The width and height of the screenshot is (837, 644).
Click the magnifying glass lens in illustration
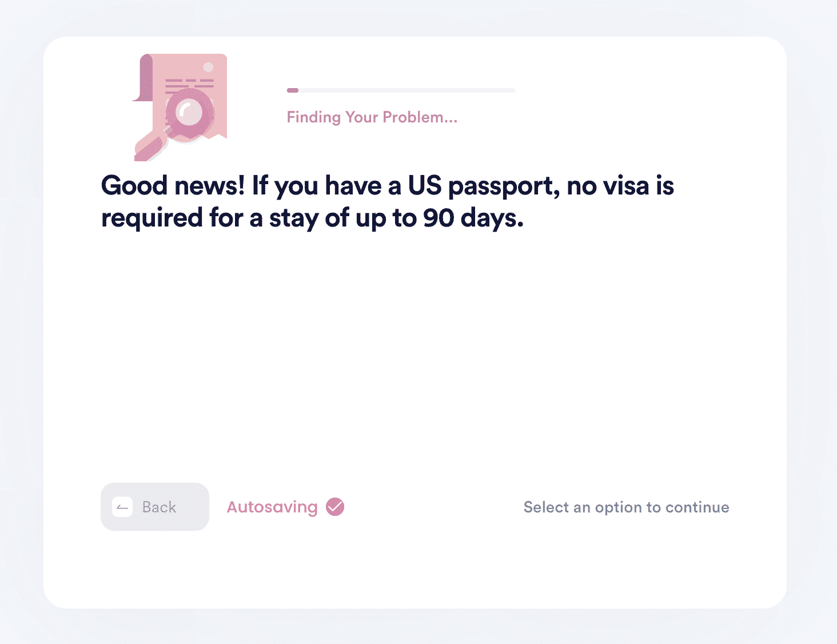(x=189, y=113)
